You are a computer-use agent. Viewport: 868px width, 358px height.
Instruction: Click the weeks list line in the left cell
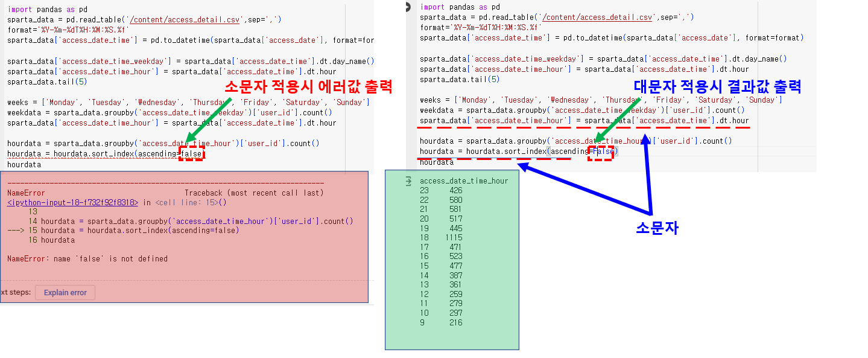(x=188, y=103)
